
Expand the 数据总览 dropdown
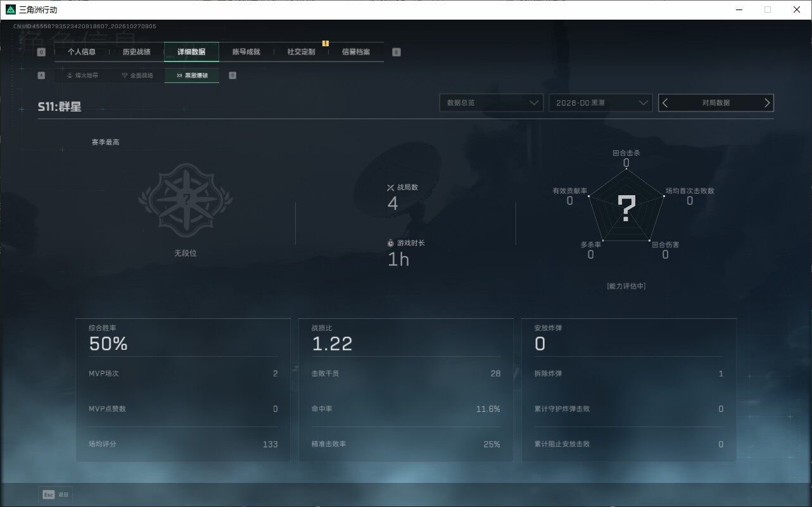(x=492, y=103)
